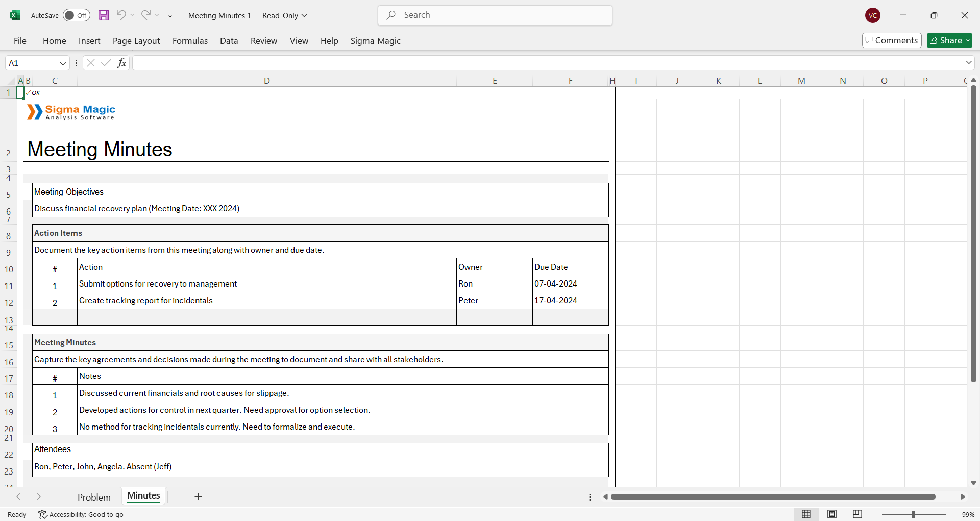
Task: Click the VC account avatar
Action: [873, 15]
